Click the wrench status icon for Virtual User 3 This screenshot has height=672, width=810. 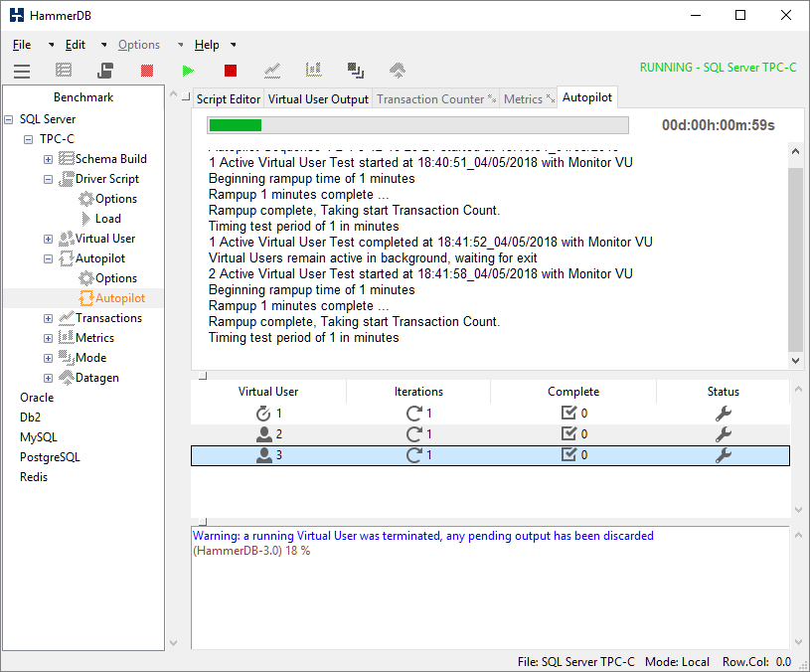click(x=724, y=455)
